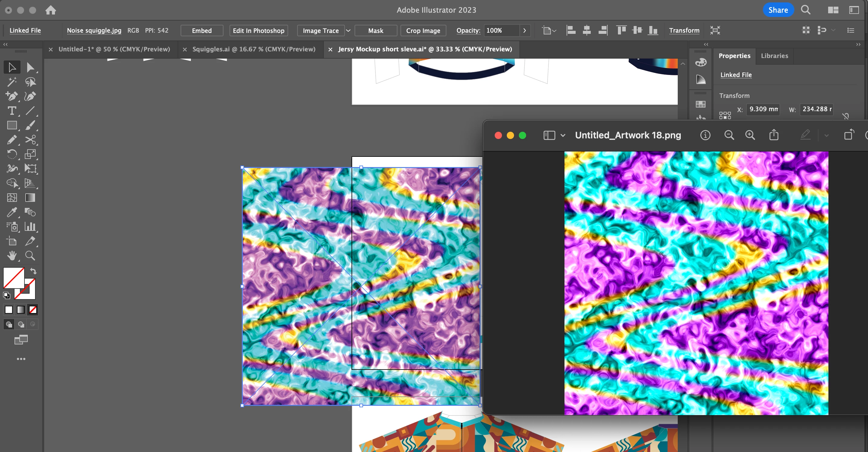The image size is (868, 452).
Task: Click the Crop Image button
Action: point(423,31)
